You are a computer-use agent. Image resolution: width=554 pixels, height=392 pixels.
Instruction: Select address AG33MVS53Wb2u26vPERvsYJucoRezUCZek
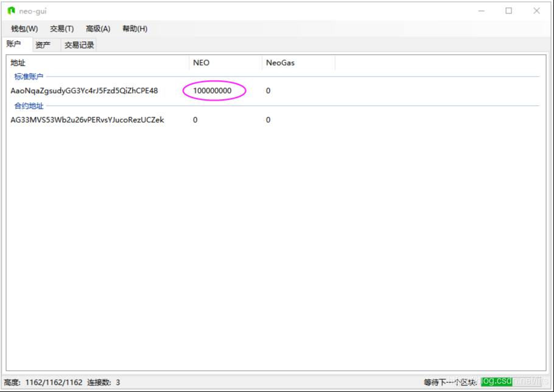point(87,120)
